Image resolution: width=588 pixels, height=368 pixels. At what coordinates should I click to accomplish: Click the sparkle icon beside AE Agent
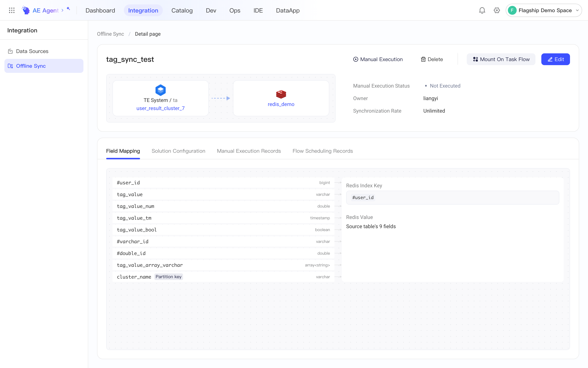68,8
